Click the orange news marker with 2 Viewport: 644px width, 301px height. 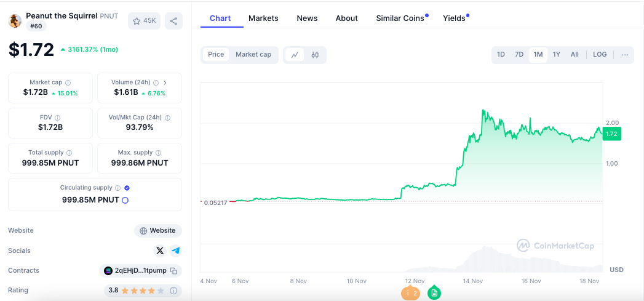410,293
